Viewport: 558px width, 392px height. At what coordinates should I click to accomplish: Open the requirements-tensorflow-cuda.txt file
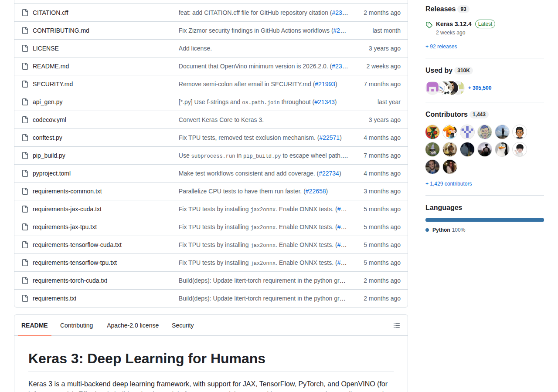click(x=77, y=245)
